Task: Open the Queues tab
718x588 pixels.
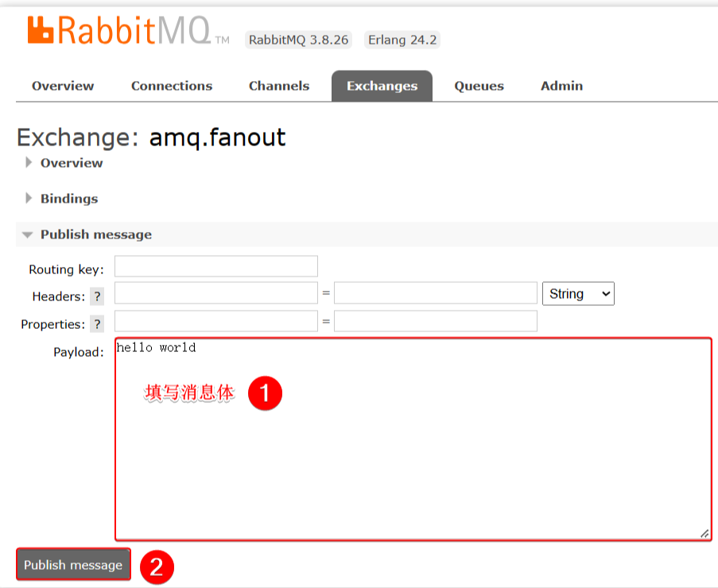Action: pos(479,86)
